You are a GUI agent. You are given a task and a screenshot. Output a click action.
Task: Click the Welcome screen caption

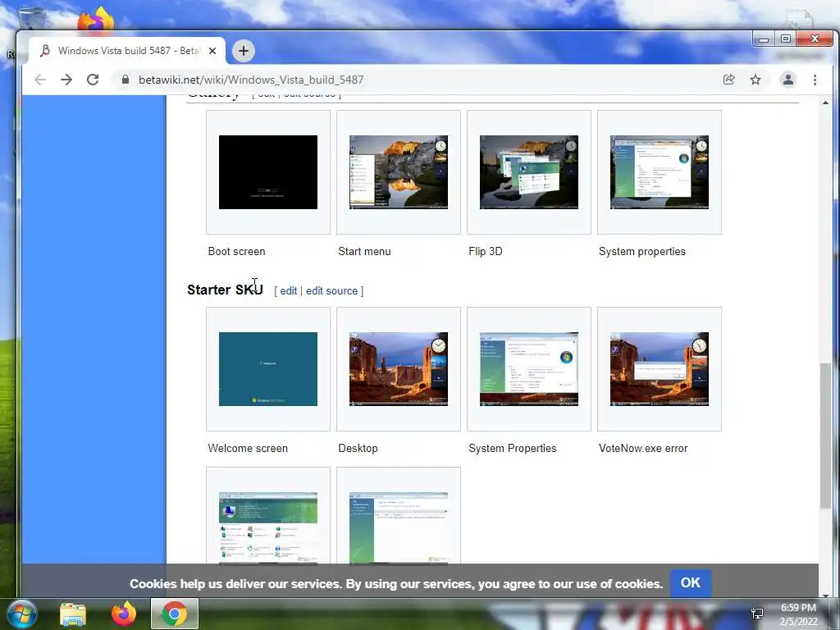(x=248, y=449)
